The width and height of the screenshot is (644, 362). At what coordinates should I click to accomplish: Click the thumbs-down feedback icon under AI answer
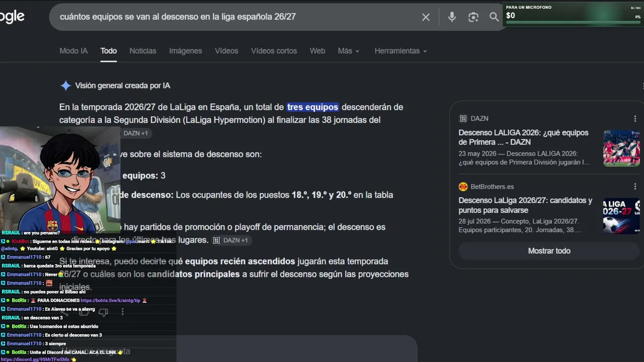point(103,312)
